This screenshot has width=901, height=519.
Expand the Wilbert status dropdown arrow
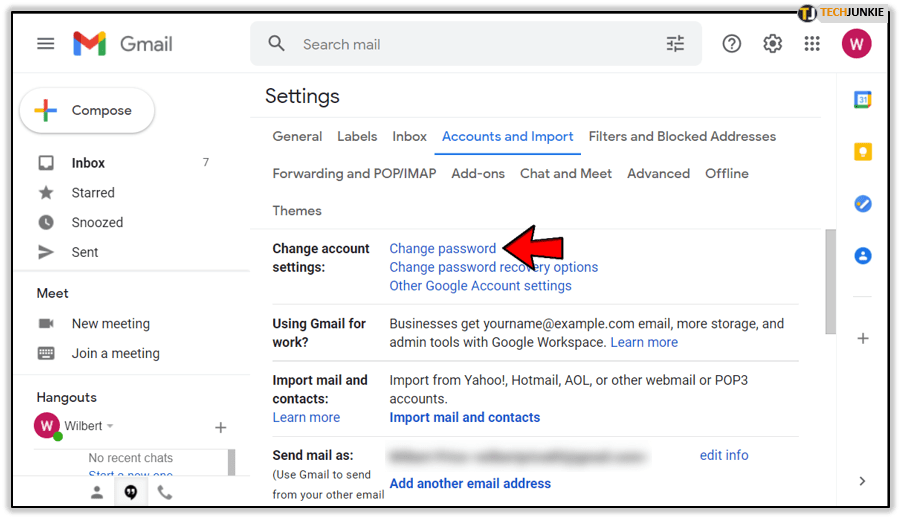coord(110,427)
